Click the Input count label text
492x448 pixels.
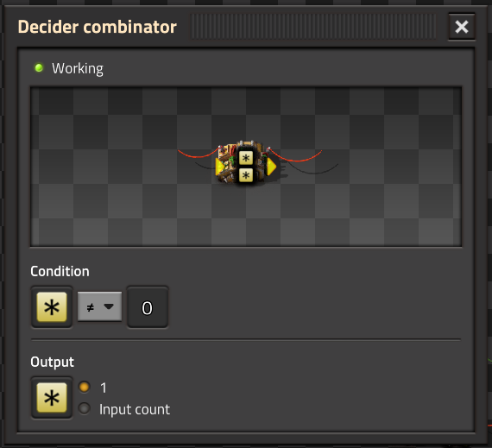135,409
